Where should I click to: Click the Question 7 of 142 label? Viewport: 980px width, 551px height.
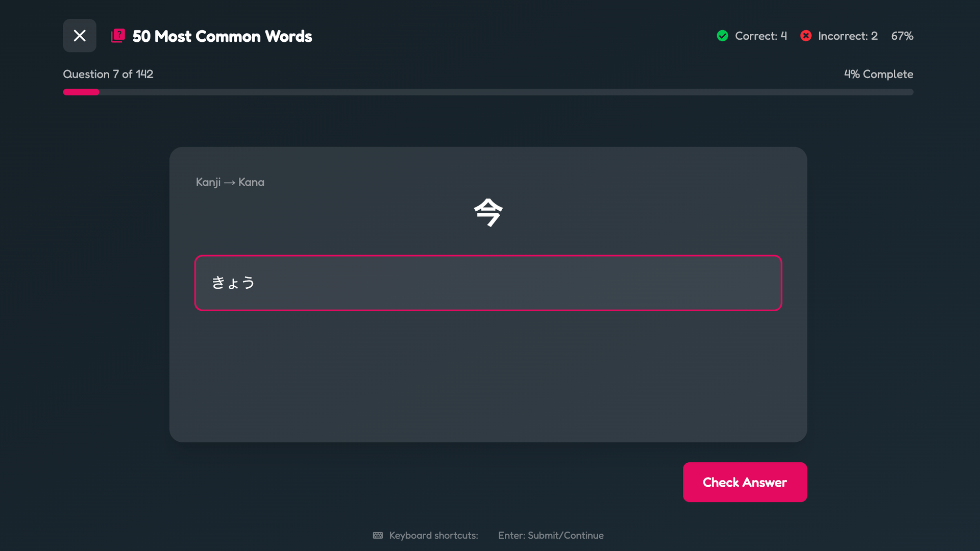(x=108, y=74)
